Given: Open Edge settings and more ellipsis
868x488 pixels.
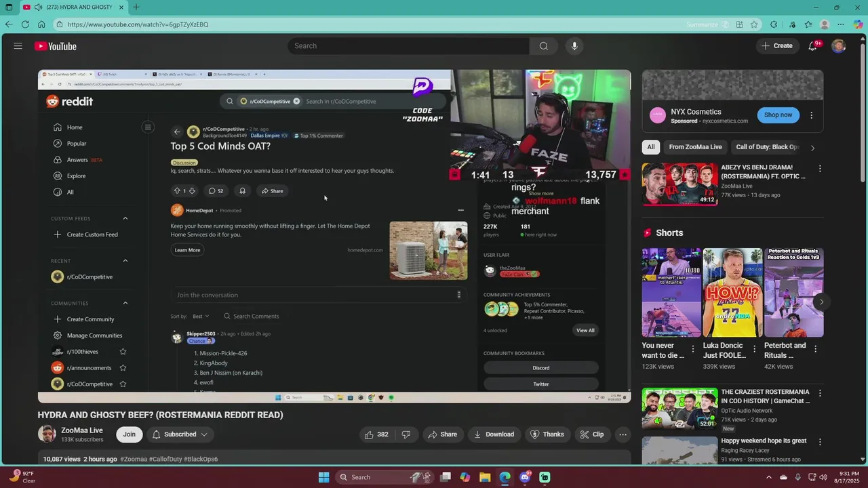Looking at the screenshot, I should 842,24.
